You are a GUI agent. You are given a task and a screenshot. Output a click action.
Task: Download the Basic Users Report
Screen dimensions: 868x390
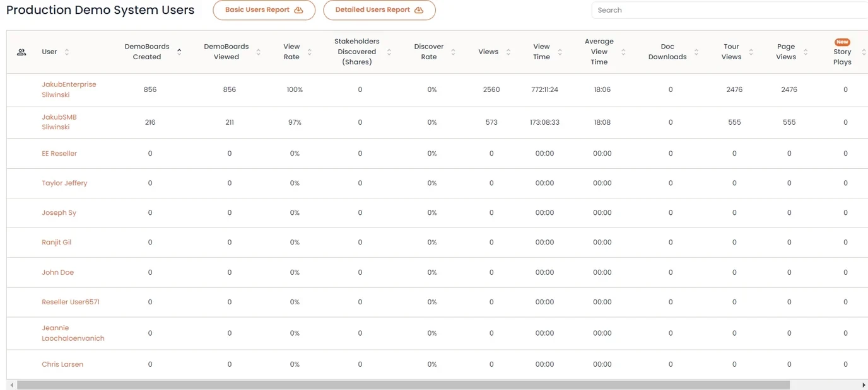point(264,10)
